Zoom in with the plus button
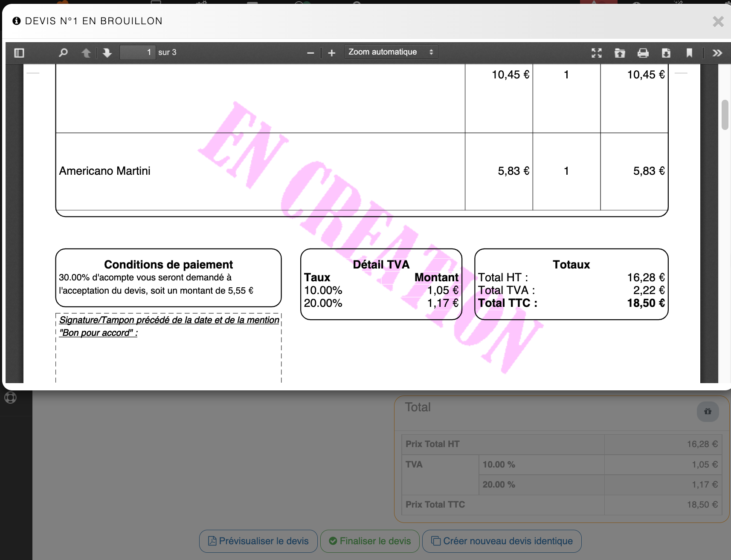Viewport: 731px width, 560px height. pyautogui.click(x=332, y=53)
